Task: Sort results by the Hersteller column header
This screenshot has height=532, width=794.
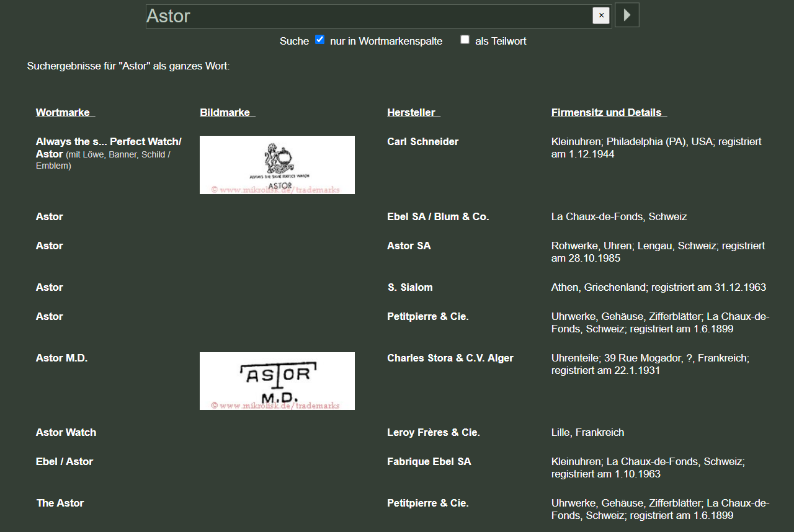Action: pyautogui.click(x=413, y=112)
